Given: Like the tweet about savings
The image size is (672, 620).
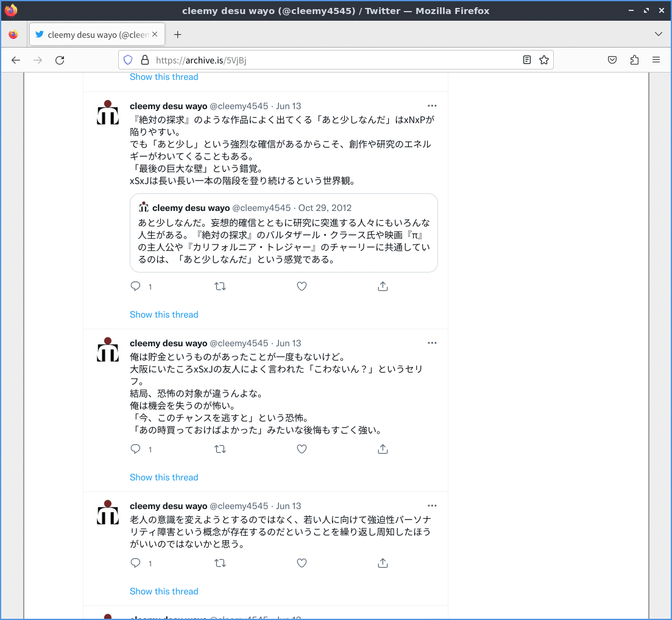Looking at the screenshot, I should [x=302, y=449].
